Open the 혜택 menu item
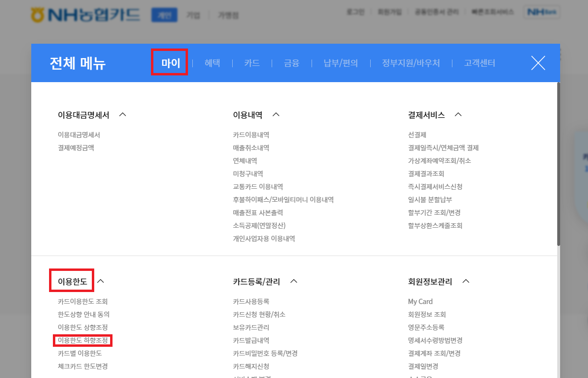The image size is (588, 378). pyautogui.click(x=212, y=63)
